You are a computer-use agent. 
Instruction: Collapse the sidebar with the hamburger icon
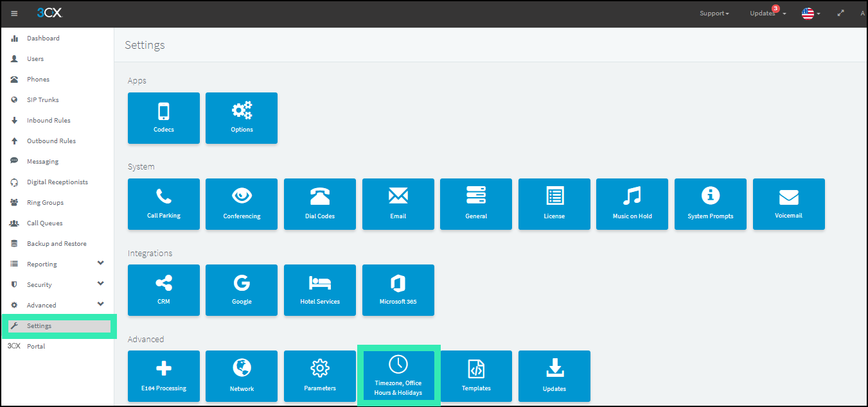(13, 13)
